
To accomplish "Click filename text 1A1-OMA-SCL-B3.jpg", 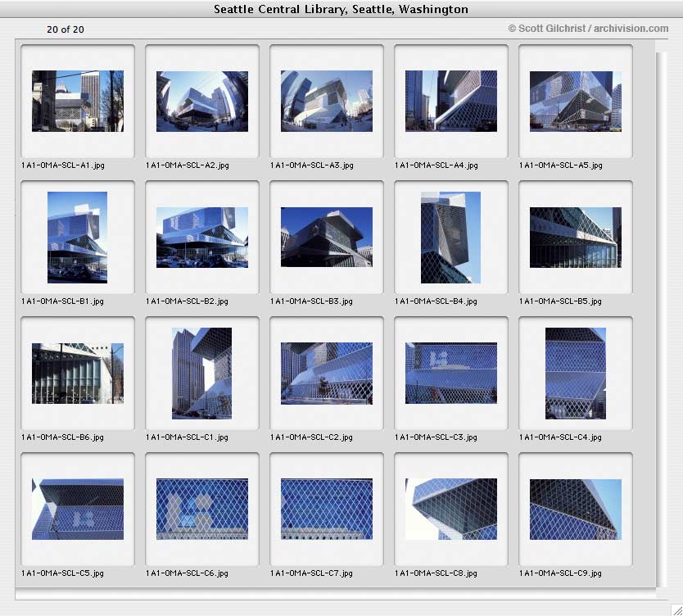I will [x=312, y=301].
